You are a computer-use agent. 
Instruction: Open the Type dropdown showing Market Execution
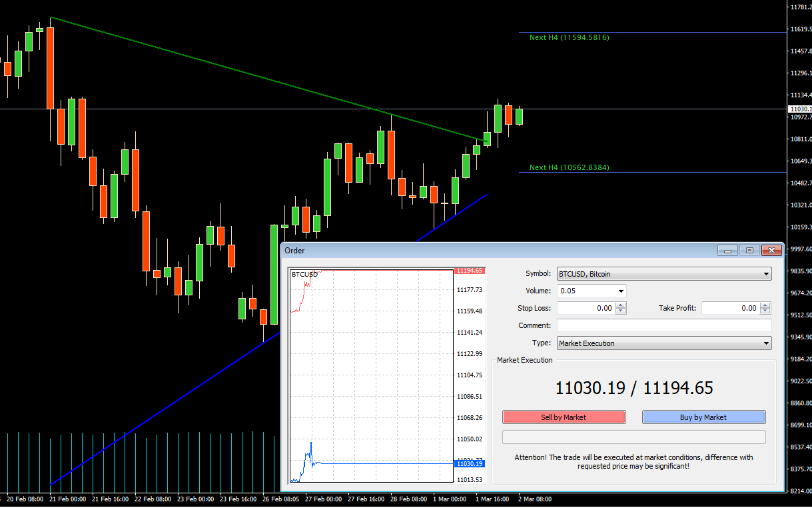(x=767, y=343)
